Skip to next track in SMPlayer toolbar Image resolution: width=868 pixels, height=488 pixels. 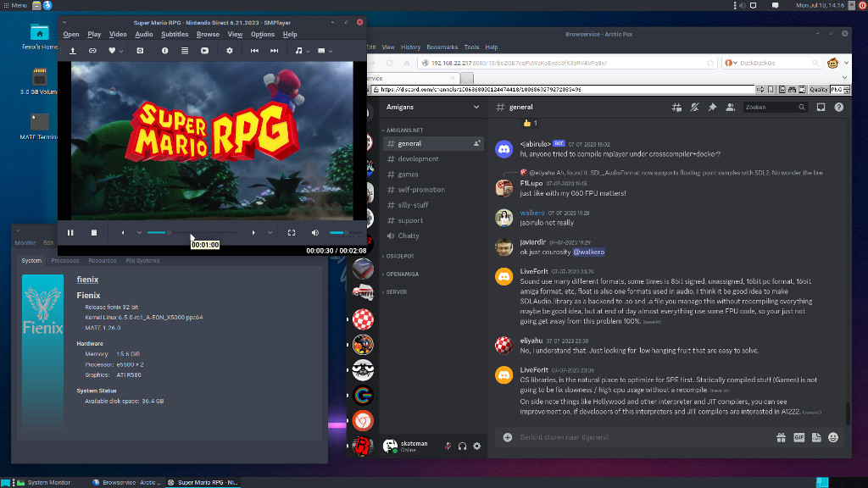274,51
